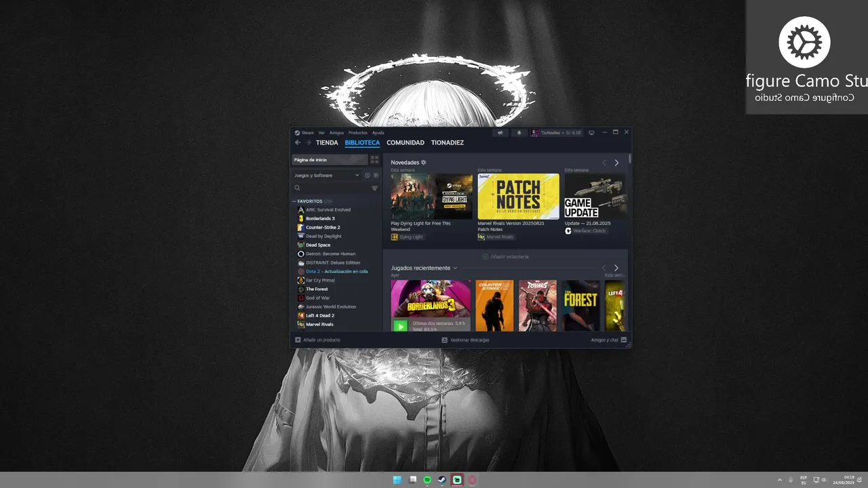Show hidden system tray icons
This screenshot has height=488, width=868.
click(x=779, y=480)
